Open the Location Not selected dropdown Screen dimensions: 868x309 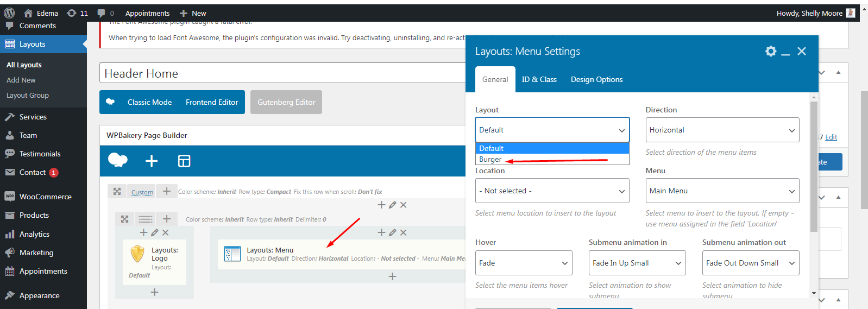552,191
